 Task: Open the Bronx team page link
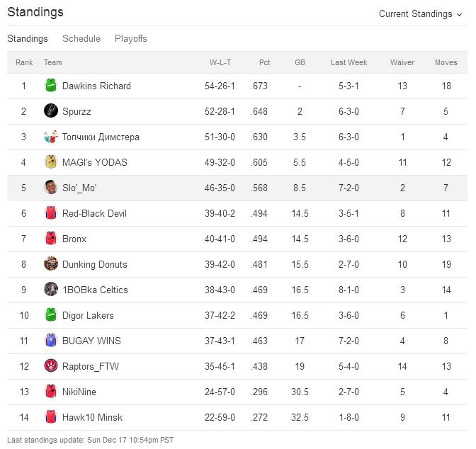coord(74,239)
